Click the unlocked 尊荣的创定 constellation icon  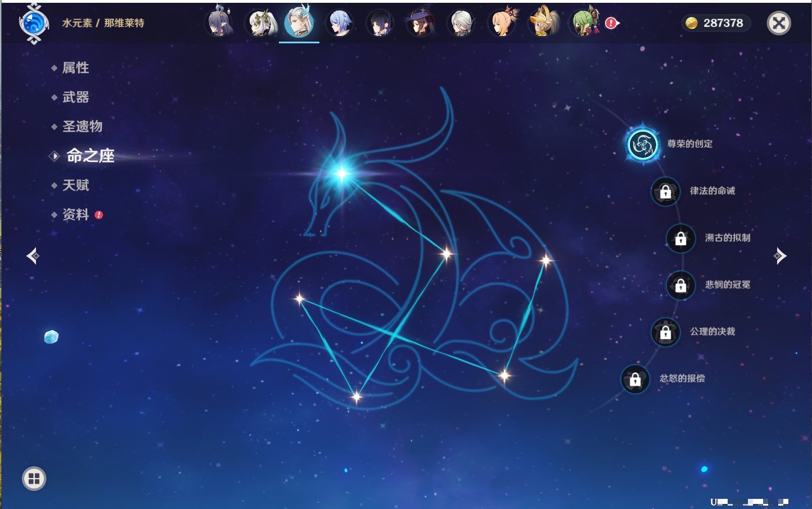point(642,145)
